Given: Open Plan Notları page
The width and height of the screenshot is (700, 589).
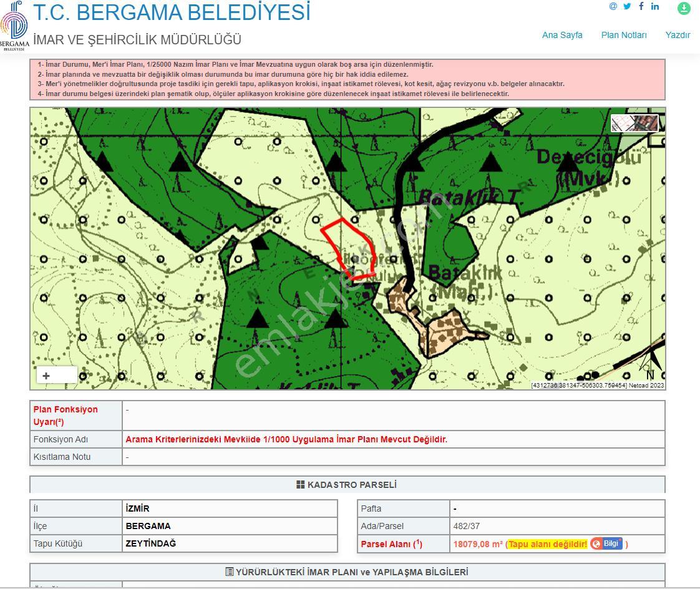Looking at the screenshot, I should tap(624, 35).
